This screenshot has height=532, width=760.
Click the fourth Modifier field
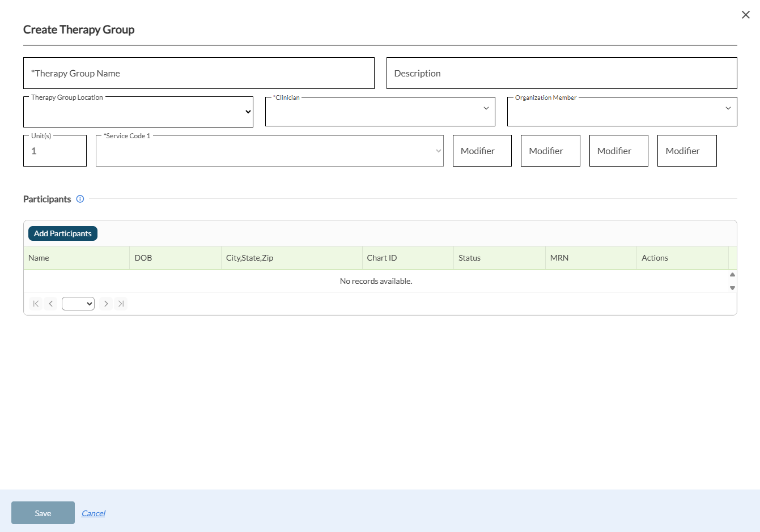click(687, 151)
